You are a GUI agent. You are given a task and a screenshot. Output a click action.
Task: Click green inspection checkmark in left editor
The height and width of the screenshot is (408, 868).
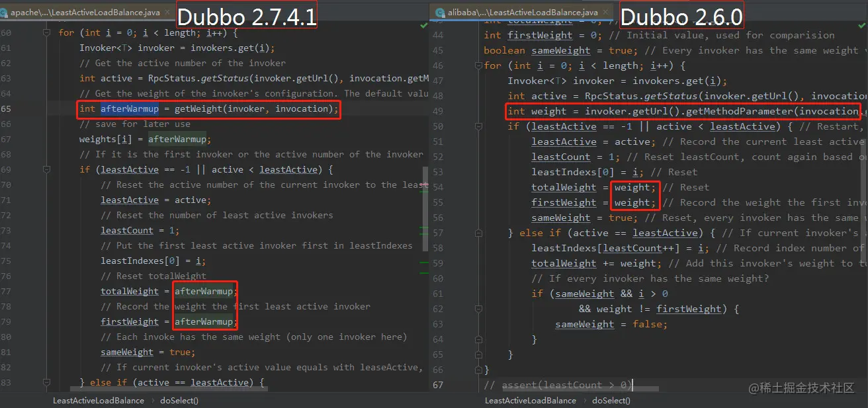[424, 25]
